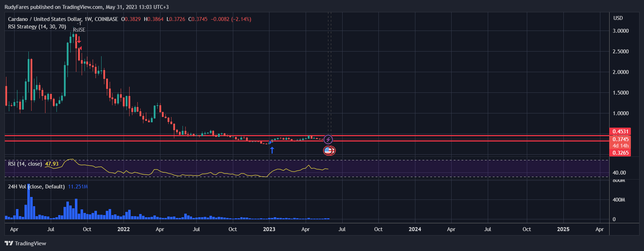Select the RSI Strategy (14, 30, 70) legend

point(37,27)
